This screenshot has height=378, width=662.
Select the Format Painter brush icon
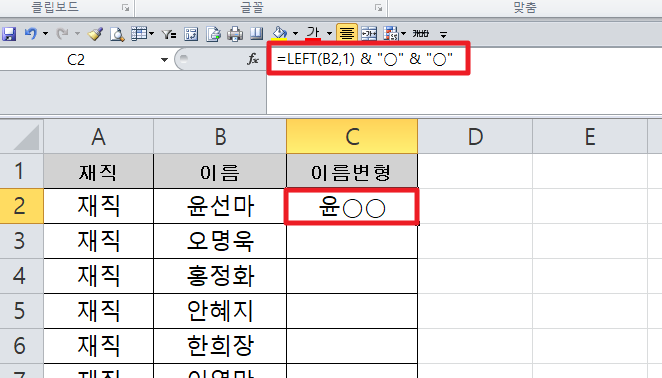click(95, 34)
